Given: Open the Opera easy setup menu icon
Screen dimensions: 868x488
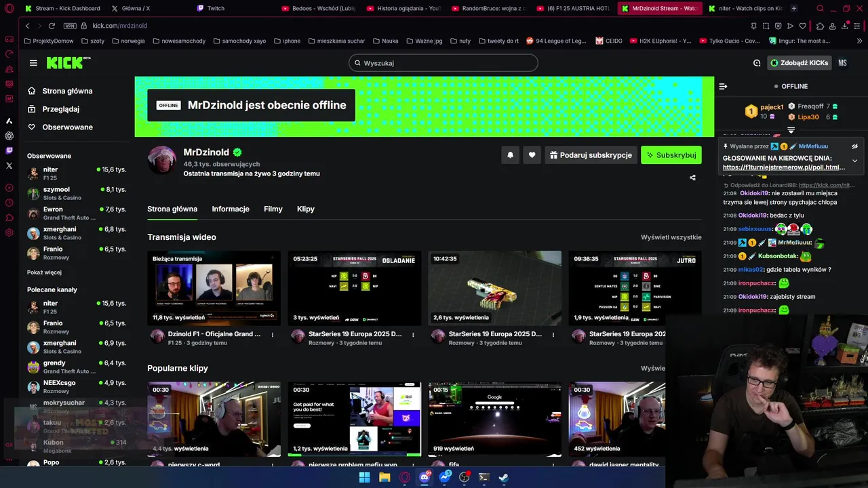Looking at the screenshot, I should 859,26.
